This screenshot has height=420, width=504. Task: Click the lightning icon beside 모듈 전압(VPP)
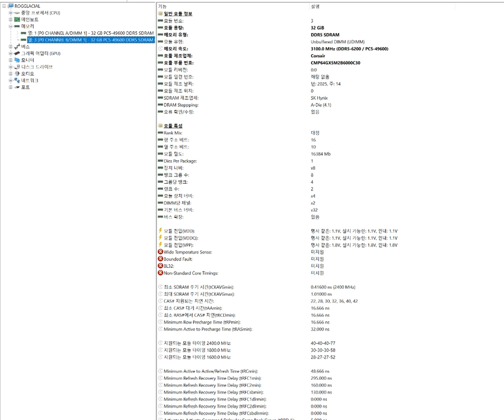click(160, 245)
